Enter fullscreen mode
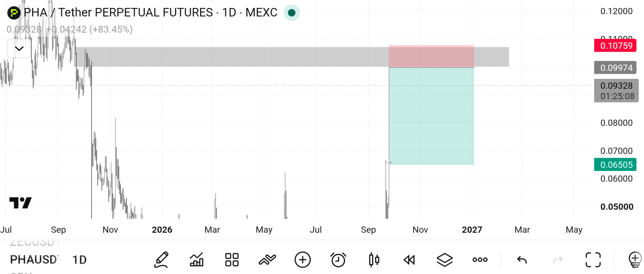The height and width of the screenshot is (274, 644). 593,260
